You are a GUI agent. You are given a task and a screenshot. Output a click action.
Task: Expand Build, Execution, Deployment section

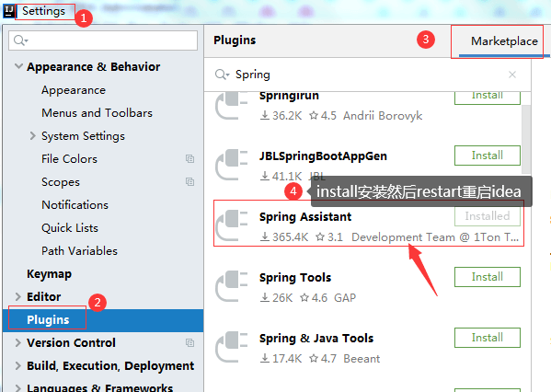coord(17,365)
